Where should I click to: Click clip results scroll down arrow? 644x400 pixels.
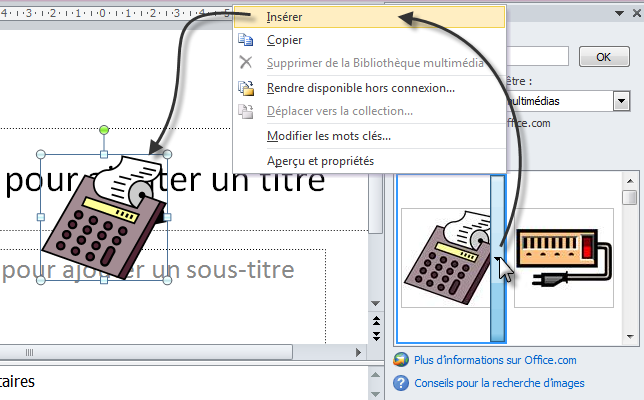[x=630, y=337]
